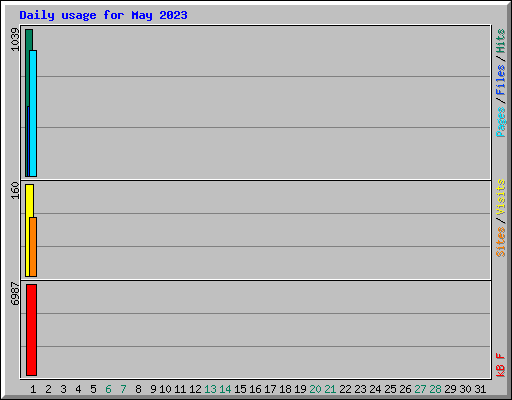Click day label 9 on the axis

(153, 389)
